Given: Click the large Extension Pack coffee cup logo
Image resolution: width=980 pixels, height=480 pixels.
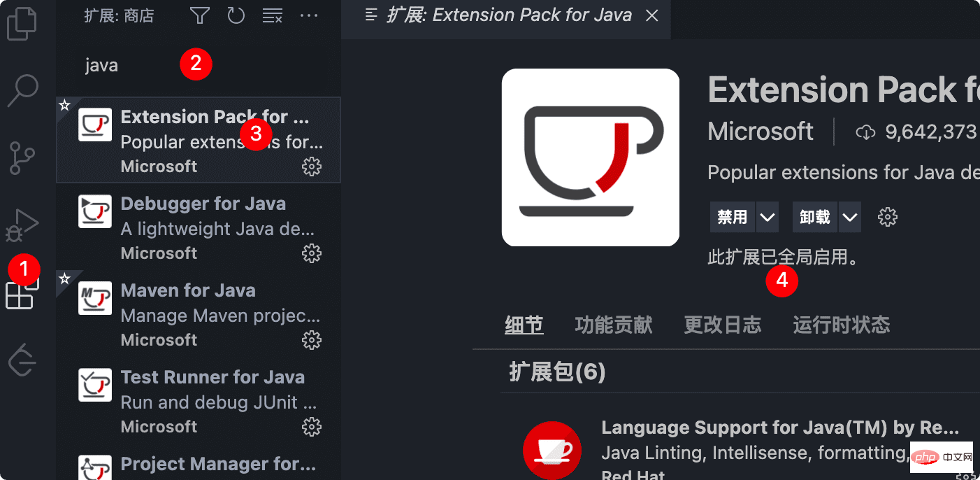Looking at the screenshot, I should (x=591, y=157).
